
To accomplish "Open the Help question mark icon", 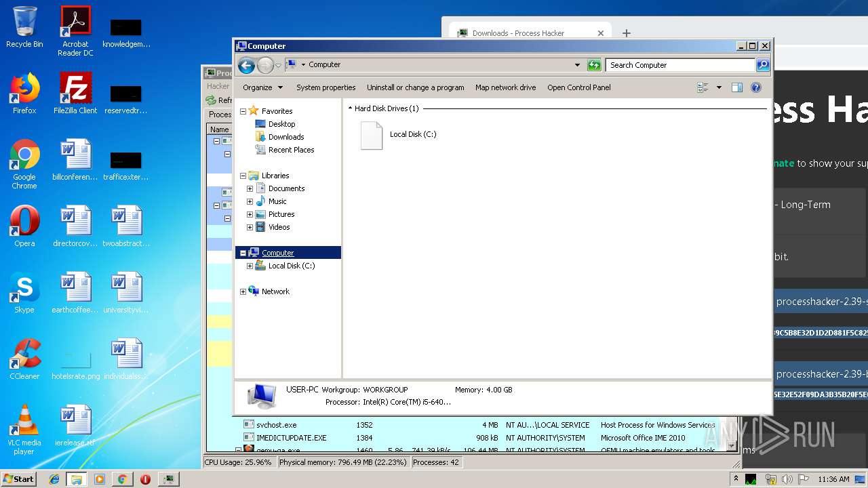I will coord(756,87).
